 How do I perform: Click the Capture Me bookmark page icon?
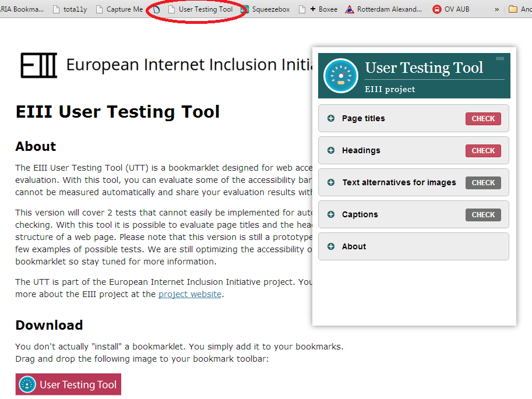click(99, 9)
